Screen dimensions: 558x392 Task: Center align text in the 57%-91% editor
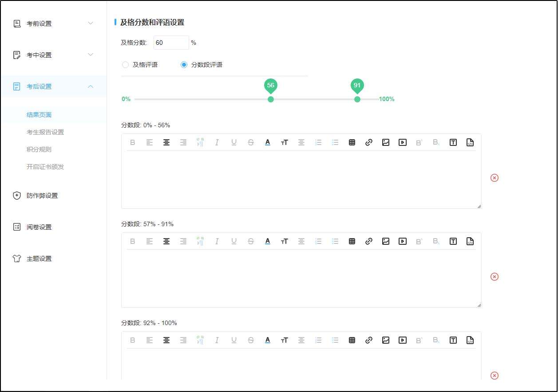166,241
